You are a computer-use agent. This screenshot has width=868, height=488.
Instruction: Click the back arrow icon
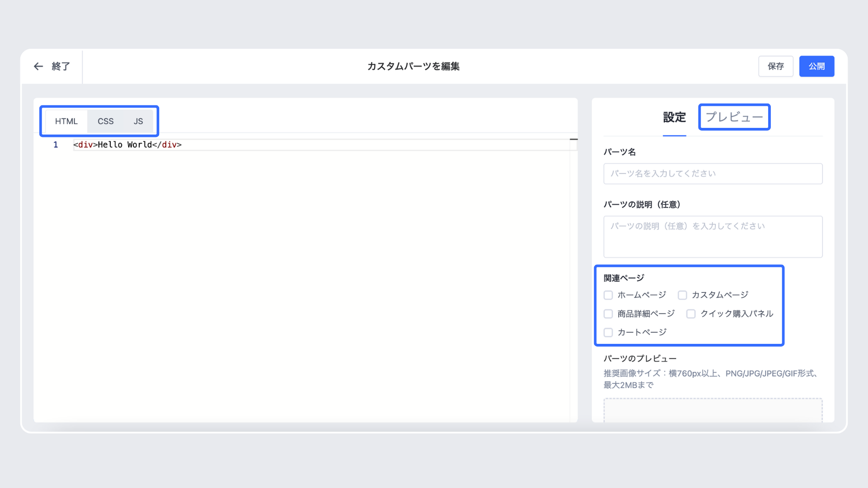38,66
